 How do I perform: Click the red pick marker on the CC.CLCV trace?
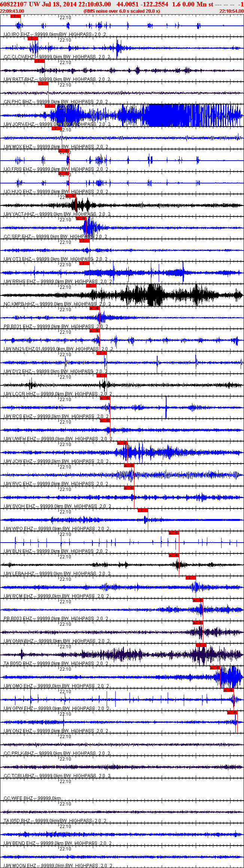[x=33, y=39]
